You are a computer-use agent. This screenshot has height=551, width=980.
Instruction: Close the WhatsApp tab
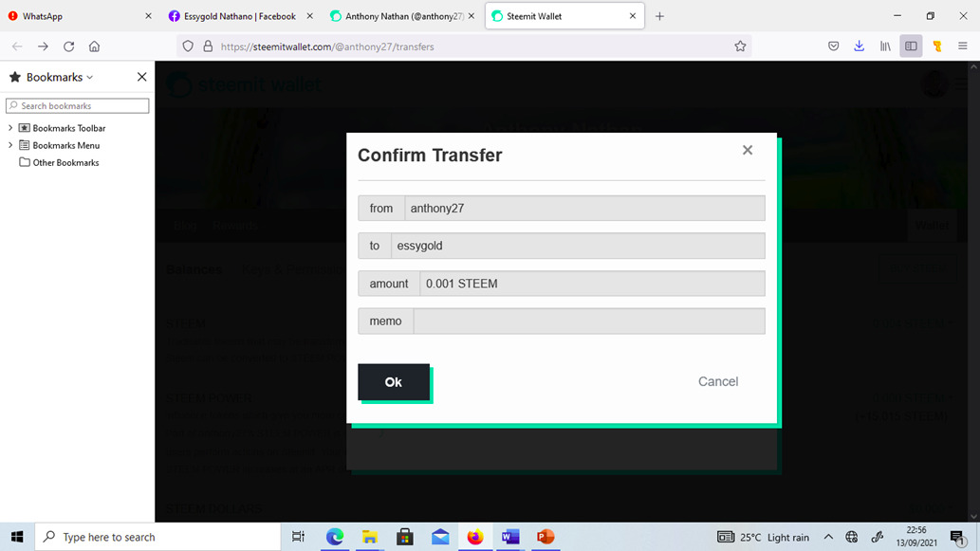click(x=148, y=16)
